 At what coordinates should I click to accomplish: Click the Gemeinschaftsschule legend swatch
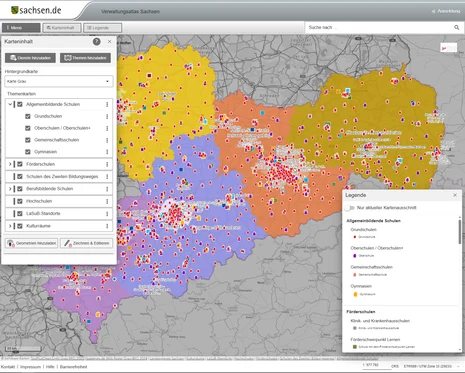[x=355, y=275]
